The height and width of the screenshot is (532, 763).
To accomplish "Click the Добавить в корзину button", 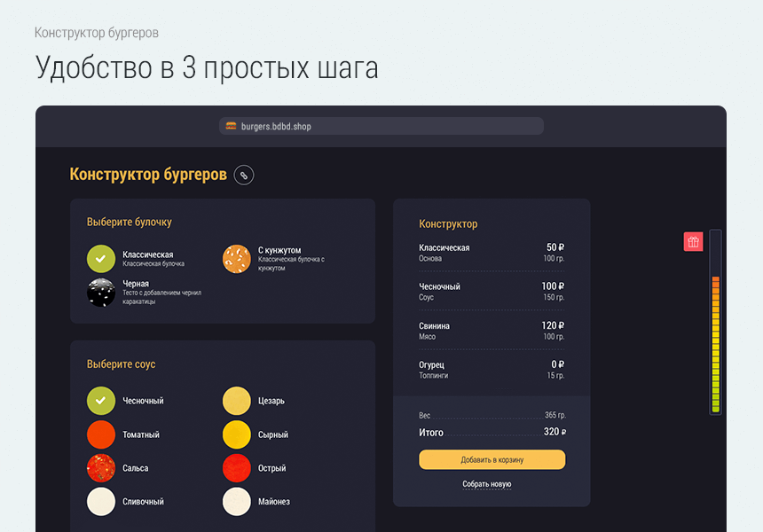I will point(492,460).
